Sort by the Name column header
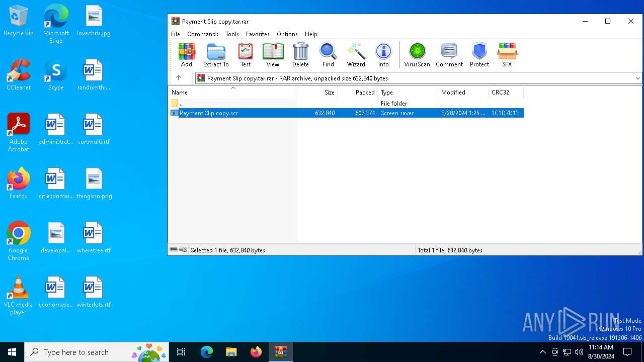 point(232,93)
